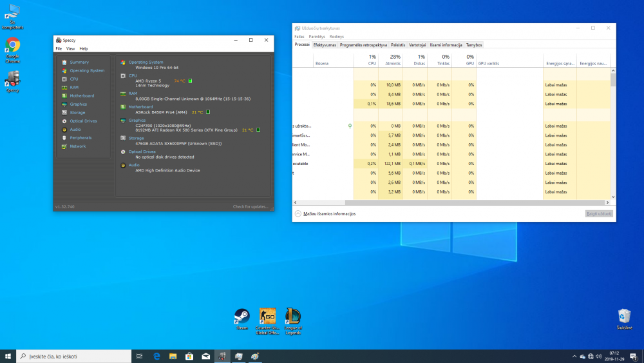Select Peripherals in Speccy sidebar
Image resolution: width=644 pixels, height=363 pixels.
[x=80, y=138]
